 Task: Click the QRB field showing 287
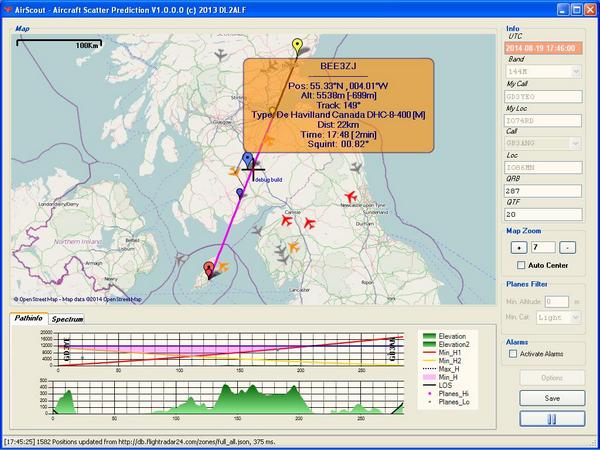(543, 191)
